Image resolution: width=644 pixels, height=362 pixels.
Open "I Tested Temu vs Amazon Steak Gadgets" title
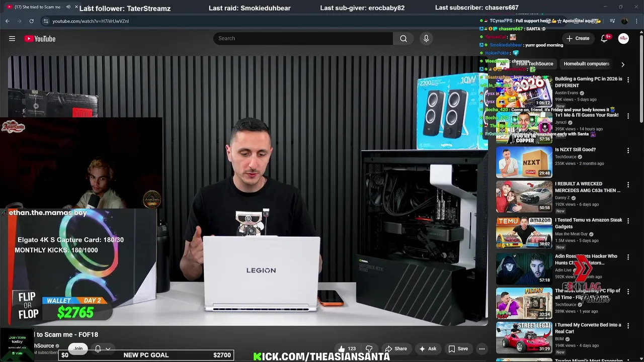click(589, 223)
